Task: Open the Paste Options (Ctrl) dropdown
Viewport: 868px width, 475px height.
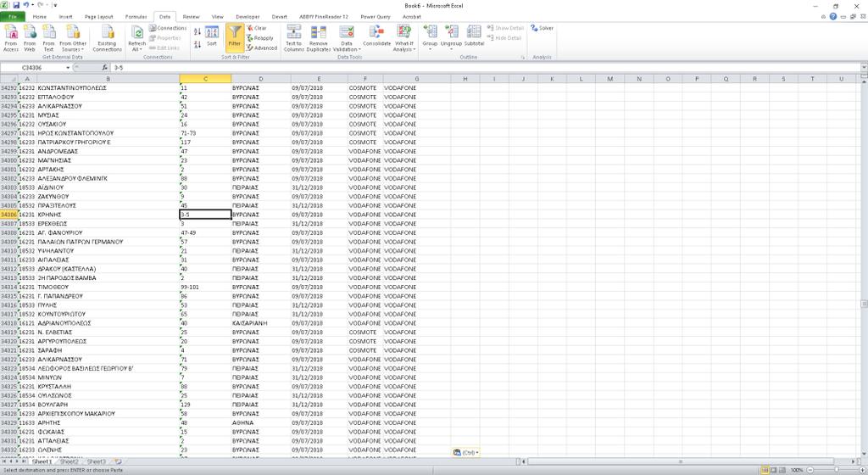Action: click(x=465, y=452)
